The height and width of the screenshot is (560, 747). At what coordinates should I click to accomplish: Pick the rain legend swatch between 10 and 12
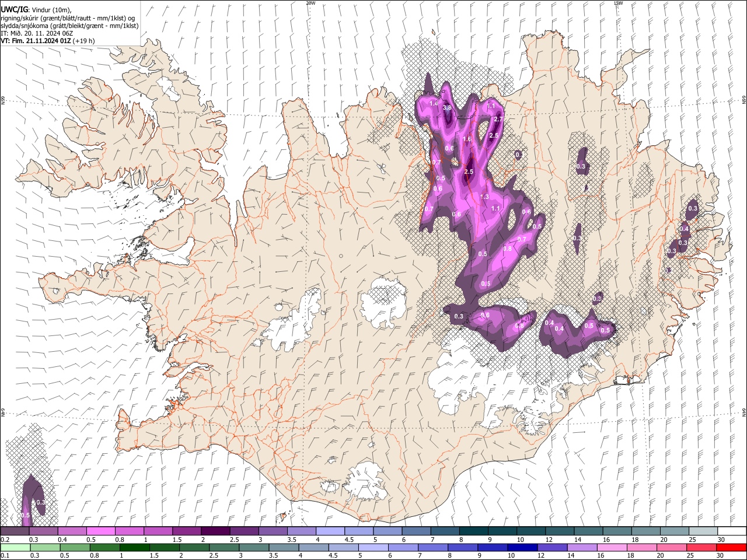522,547
